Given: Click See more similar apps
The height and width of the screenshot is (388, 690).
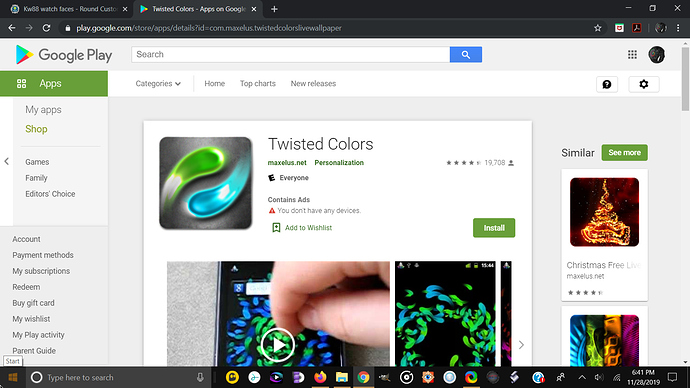Looking at the screenshot, I should [x=624, y=153].
